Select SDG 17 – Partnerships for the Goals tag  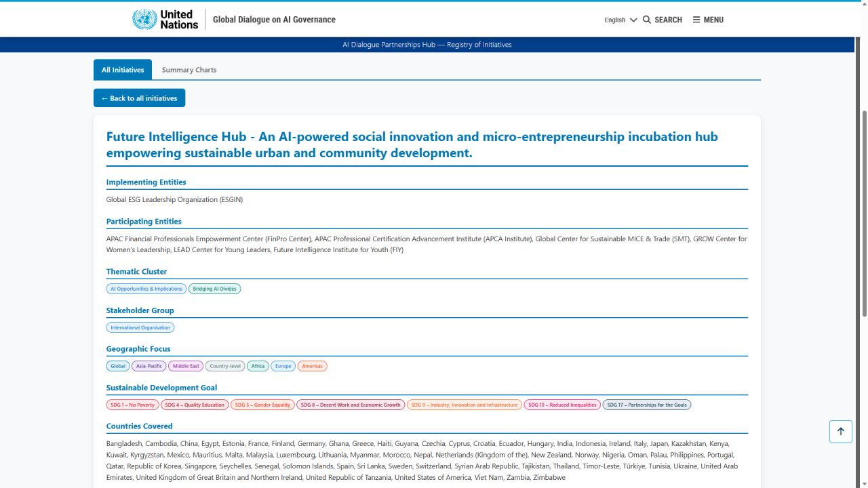[x=647, y=405]
